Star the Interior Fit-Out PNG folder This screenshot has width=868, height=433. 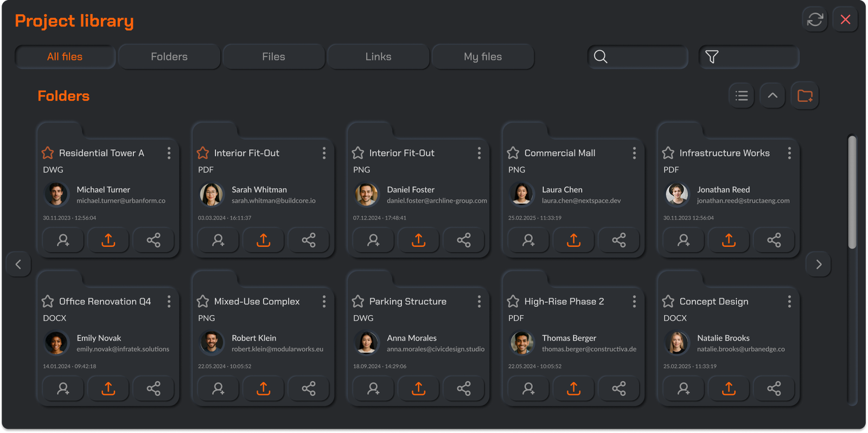click(x=358, y=153)
